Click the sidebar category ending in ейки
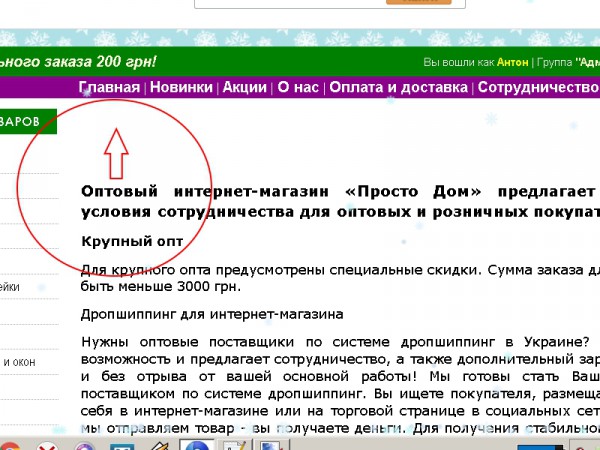This screenshot has width=600, height=450. pyautogui.click(x=10, y=287)
